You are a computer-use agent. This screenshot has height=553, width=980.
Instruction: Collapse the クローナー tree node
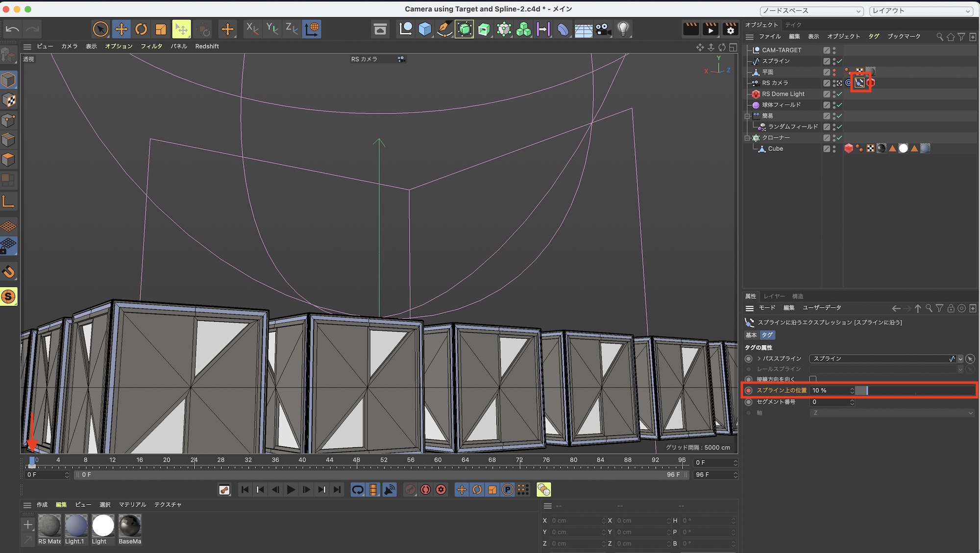coord(747,138)
